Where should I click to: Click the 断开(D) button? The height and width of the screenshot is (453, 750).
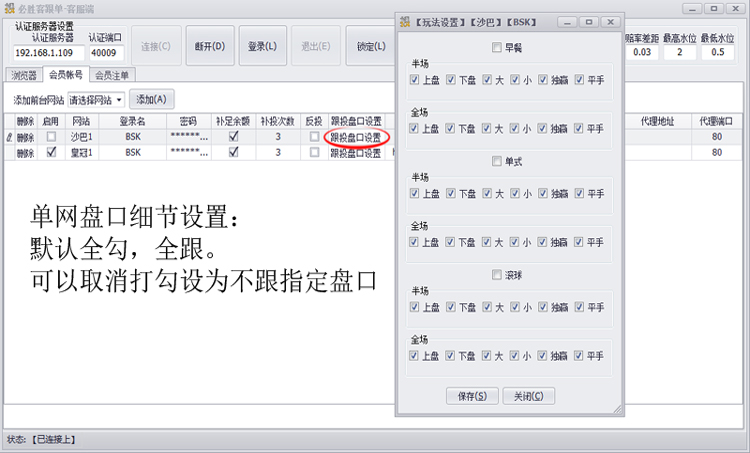tap(210, 46)
